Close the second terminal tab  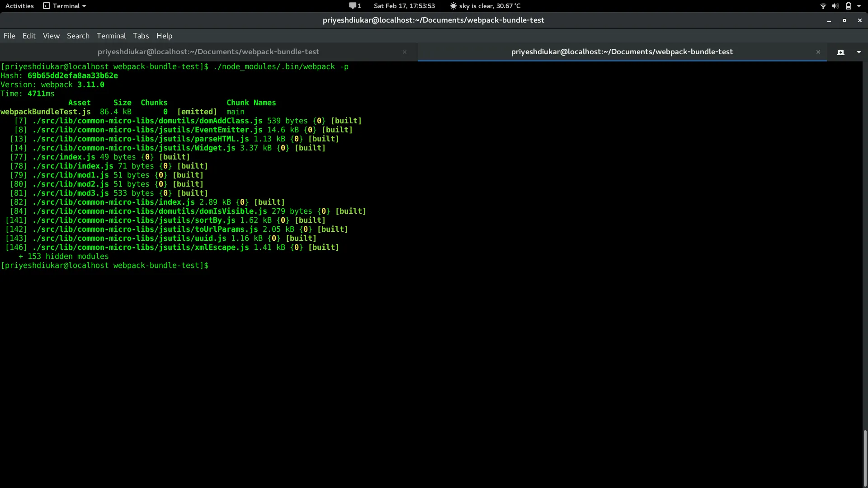tap(818, 52)
